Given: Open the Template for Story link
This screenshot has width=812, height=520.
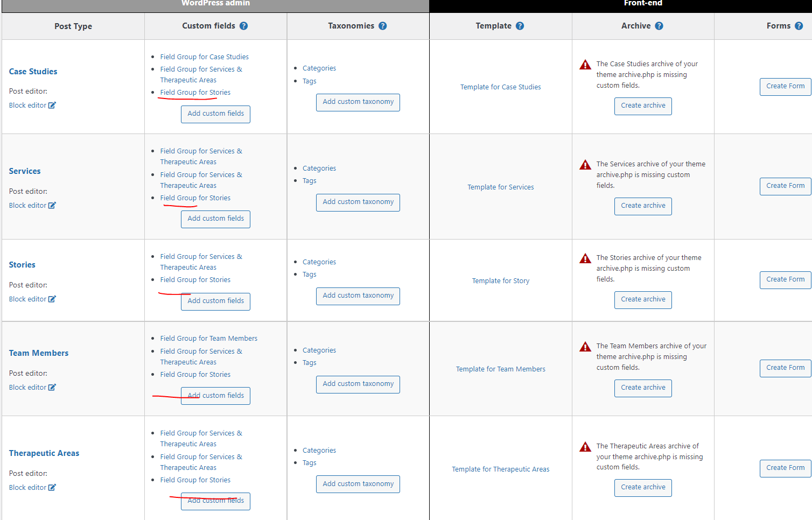Looking at the screenshot, I should click(x=500, y=281).
